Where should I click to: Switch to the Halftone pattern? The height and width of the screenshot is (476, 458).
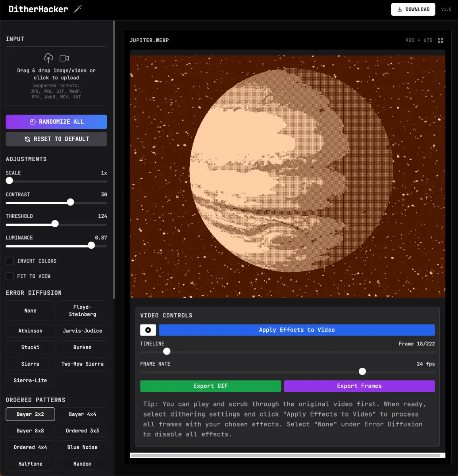30,464
